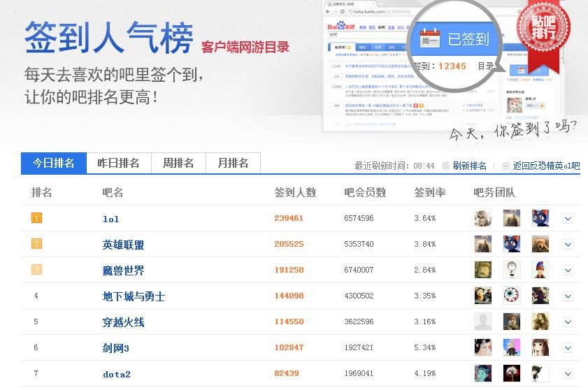This screenshot has height=390, width=588.
Task: Click sign-in count 205525
Action: pos(289,244)
